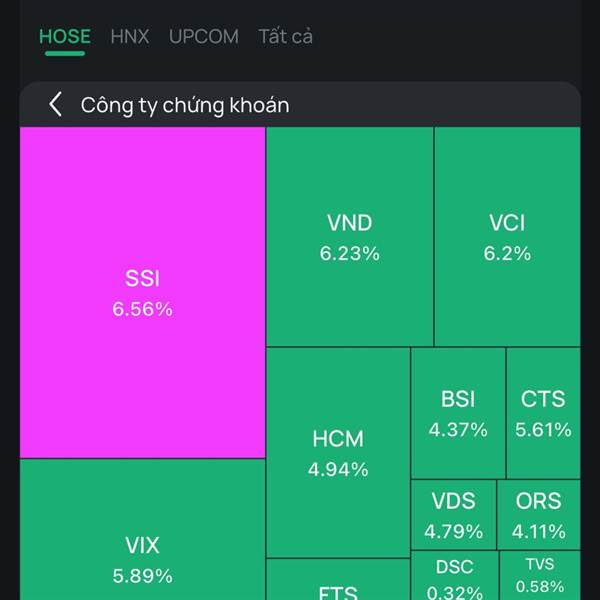Select the VND 6.23% treemap tile
600x600 pixels.
(350, 237)
